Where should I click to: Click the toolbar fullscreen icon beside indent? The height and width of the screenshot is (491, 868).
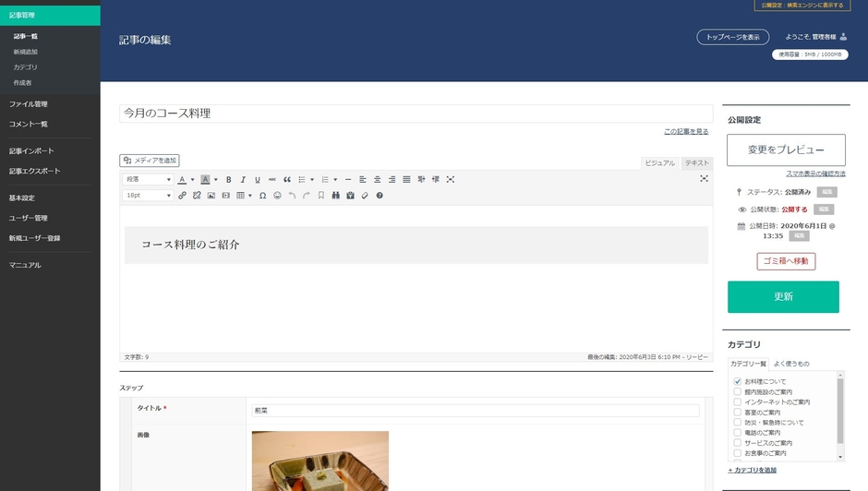point(451,179)
